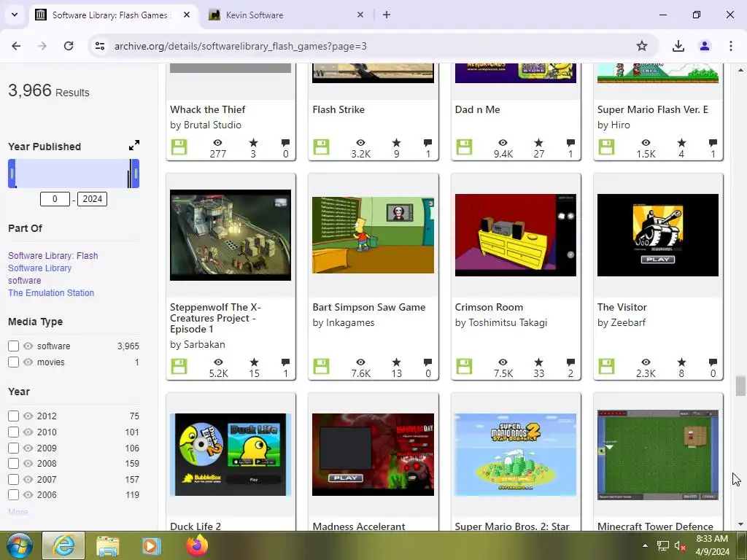Open Windows Explorer folder in taskbar

pos(108,545)
